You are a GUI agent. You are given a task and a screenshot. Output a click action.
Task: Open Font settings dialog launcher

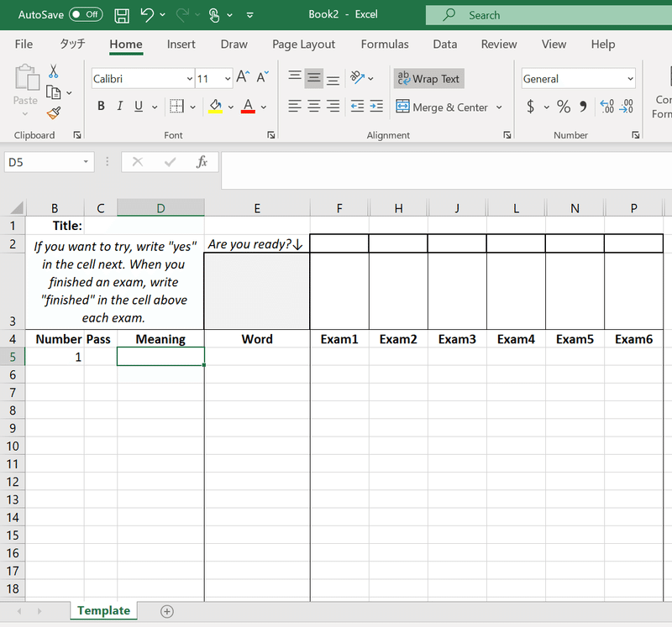(x=270, y=135)
